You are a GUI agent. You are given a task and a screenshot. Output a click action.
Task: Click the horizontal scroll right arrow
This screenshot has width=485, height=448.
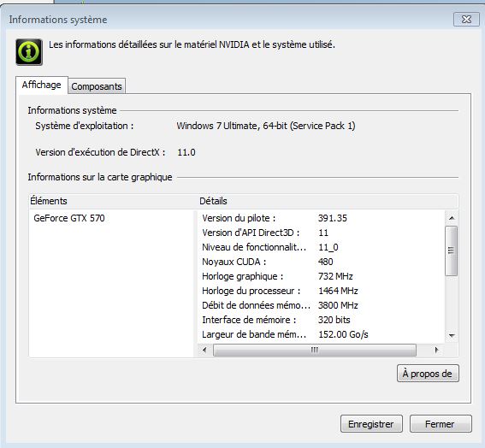[436, 350]
